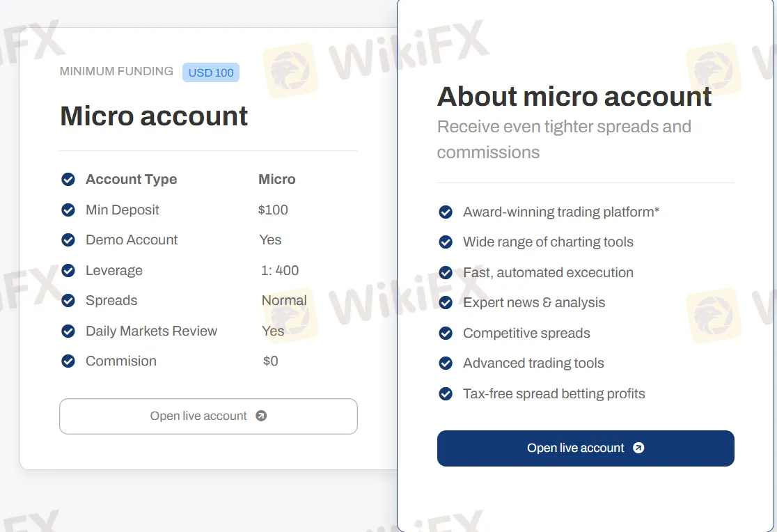This screenshot has width=777, height=532.
Task: Toggle the checkmark beside Min Deposit
Action: (x=68, y=210)
